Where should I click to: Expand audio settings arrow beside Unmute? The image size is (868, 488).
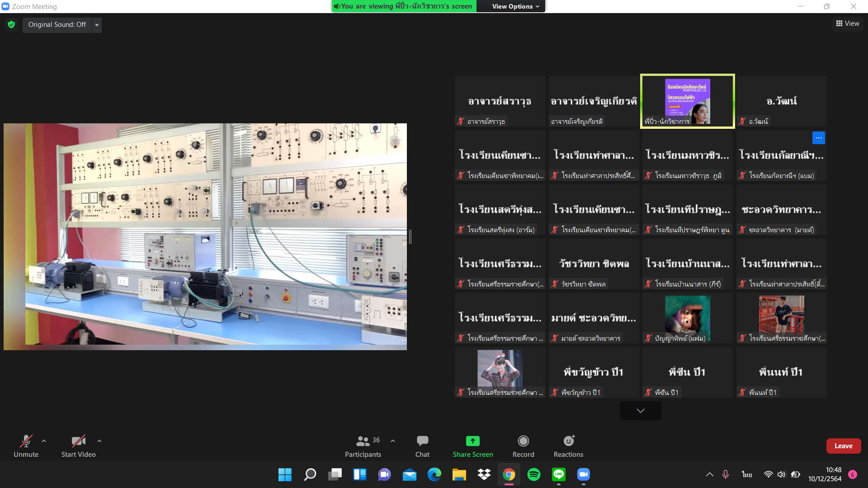pos(44,441)
